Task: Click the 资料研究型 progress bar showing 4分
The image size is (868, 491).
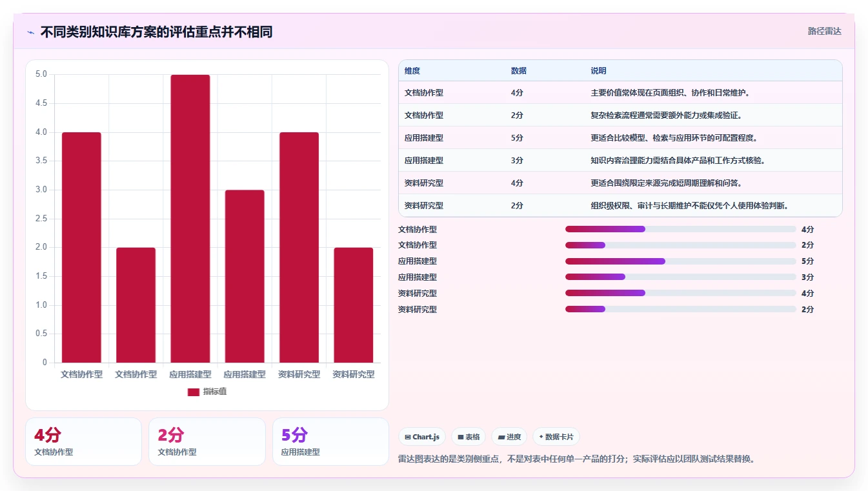Action: (x=681, y=293)
